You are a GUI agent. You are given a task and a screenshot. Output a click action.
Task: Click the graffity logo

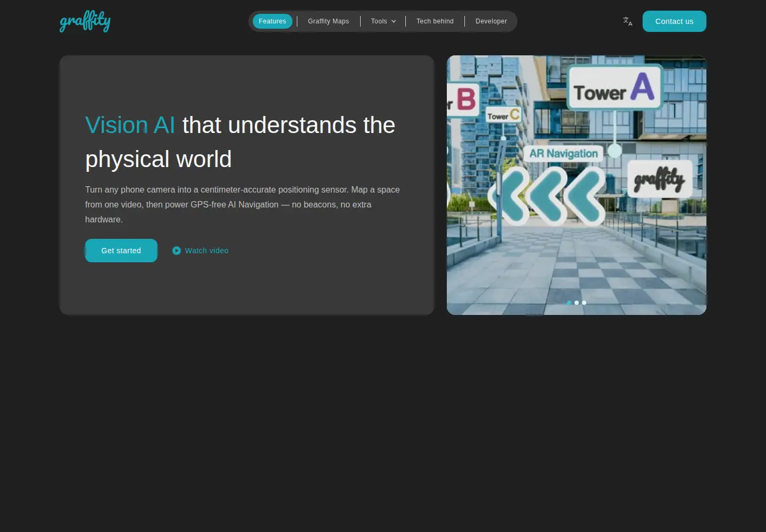coord(85,21)
